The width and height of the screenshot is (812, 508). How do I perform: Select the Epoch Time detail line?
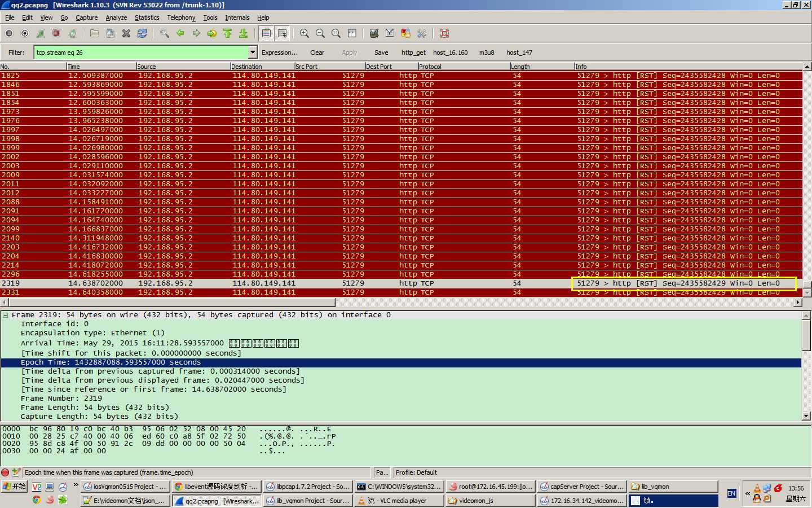pos(401,362)
